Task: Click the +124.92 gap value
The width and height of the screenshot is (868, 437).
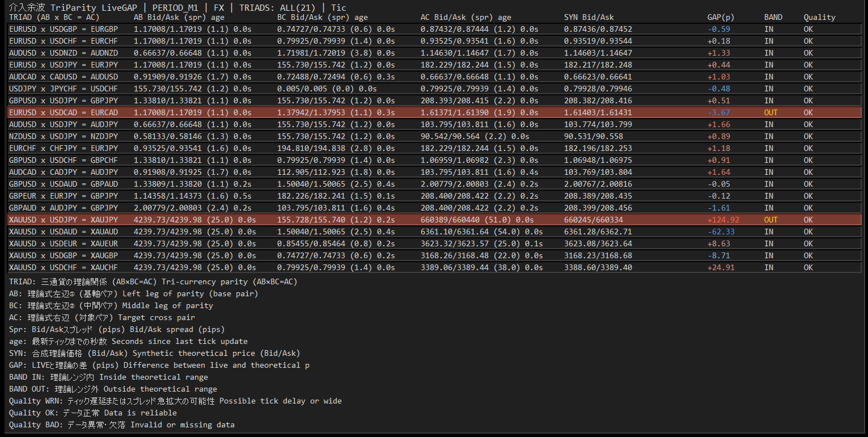Action: click(x=723, y=220)
